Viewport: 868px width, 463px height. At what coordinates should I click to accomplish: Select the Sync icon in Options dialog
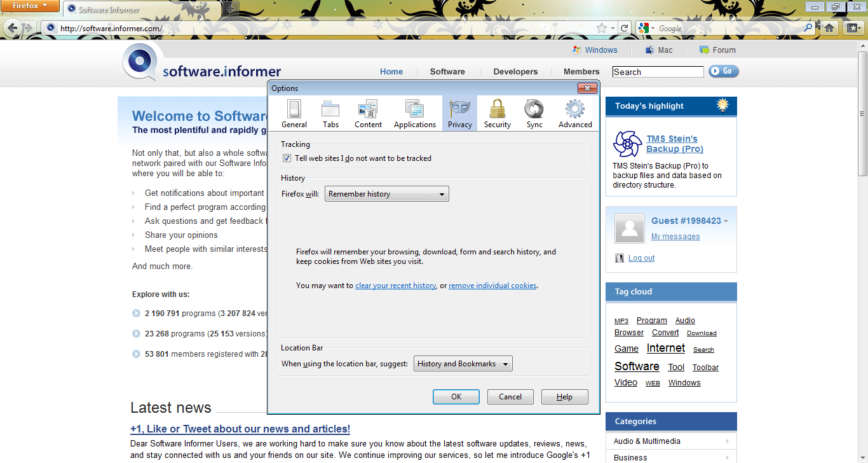tap(534, 113)
